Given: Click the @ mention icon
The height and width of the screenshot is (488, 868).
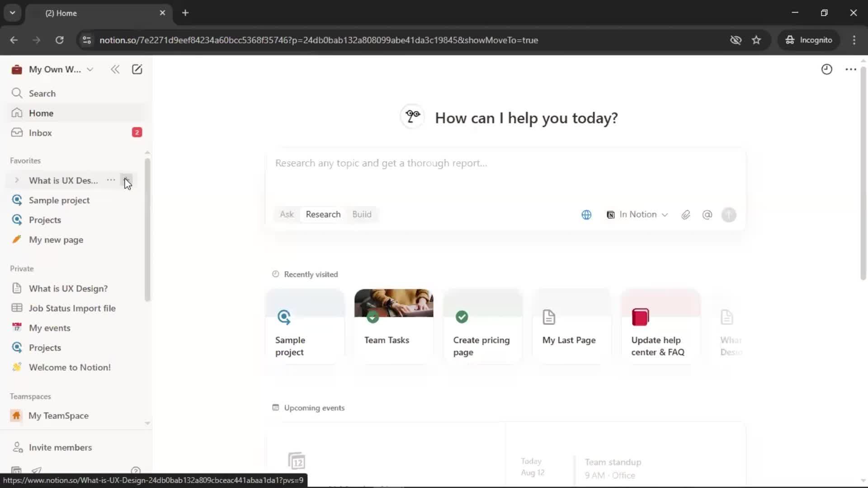Looking at the screenshot, I should 707,215.
